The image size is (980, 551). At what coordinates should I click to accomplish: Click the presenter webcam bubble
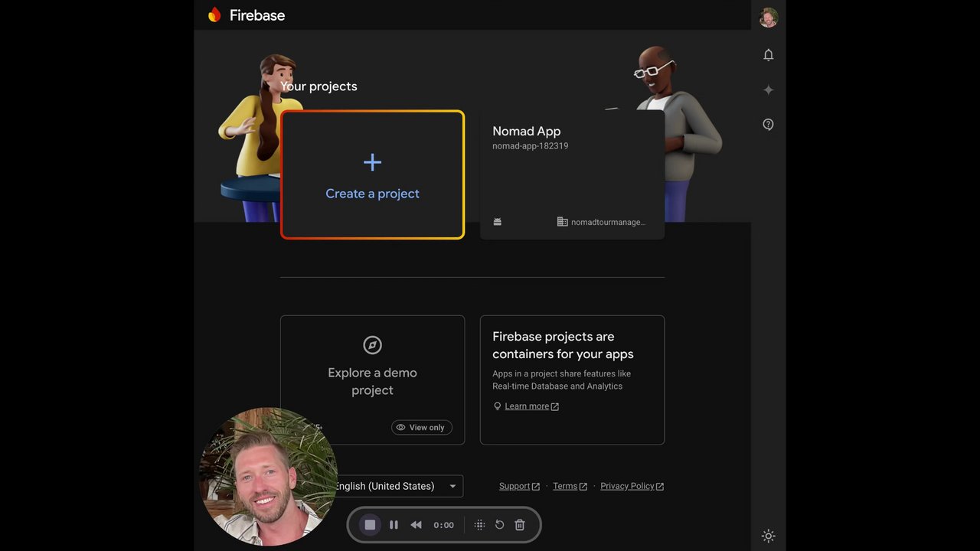(x=269, y=476)
